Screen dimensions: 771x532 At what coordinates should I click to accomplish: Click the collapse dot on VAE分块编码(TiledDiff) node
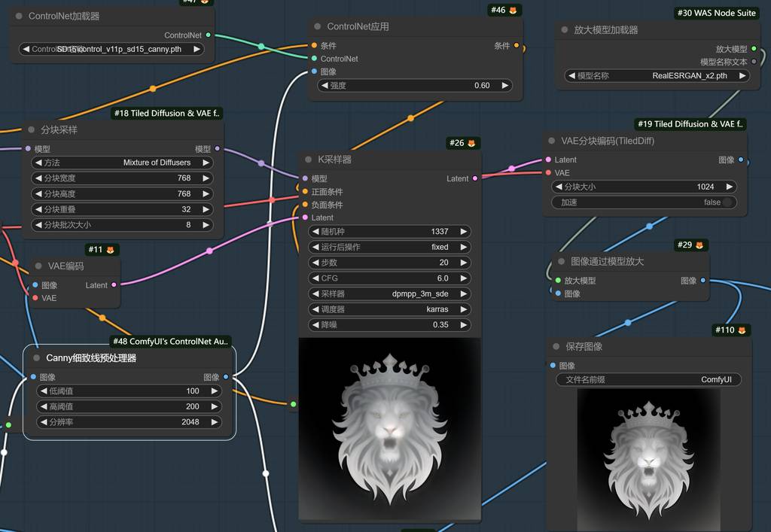(x=551, y=141)
